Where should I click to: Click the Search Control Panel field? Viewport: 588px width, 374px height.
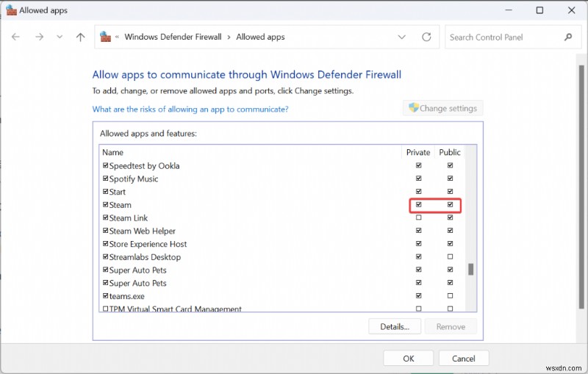click(x=513, y=37)
